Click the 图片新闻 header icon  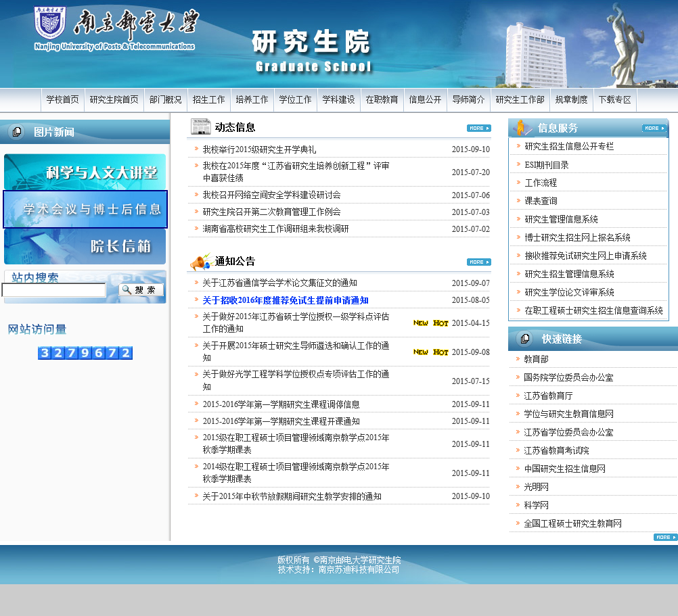tap(18, 132)
